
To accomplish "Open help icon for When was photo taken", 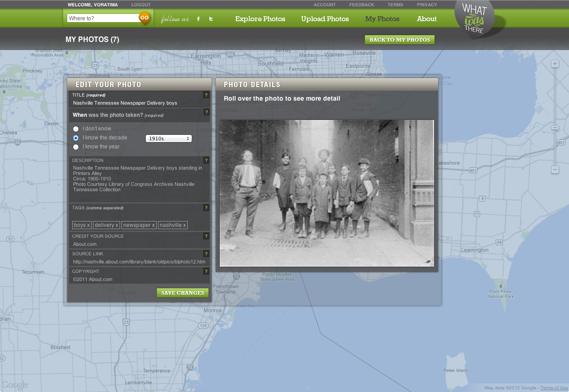I will coord(206,112).
